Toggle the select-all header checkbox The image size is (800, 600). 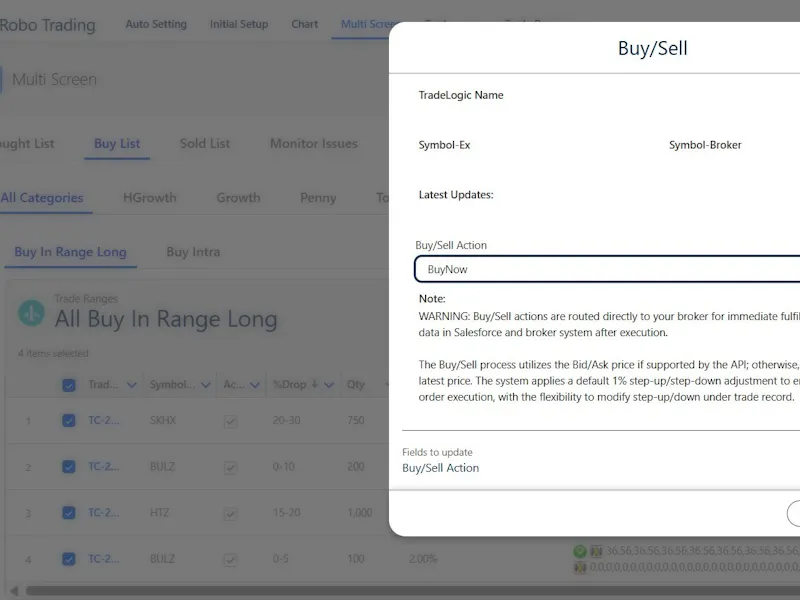[68, 385]
